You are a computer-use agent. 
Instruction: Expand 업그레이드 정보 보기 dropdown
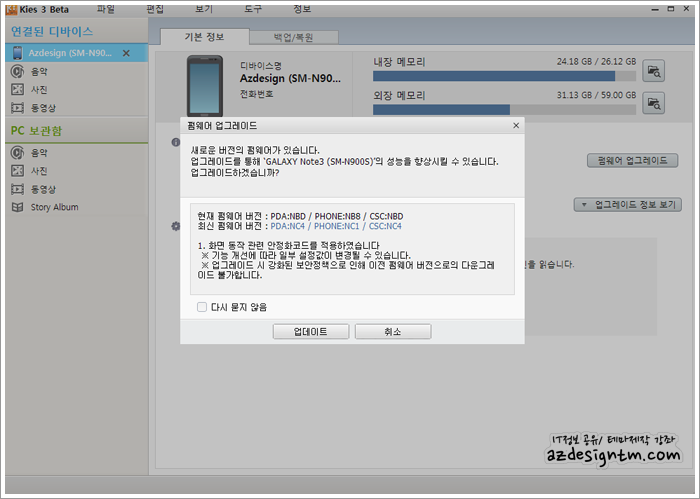[x=628, y=204]
